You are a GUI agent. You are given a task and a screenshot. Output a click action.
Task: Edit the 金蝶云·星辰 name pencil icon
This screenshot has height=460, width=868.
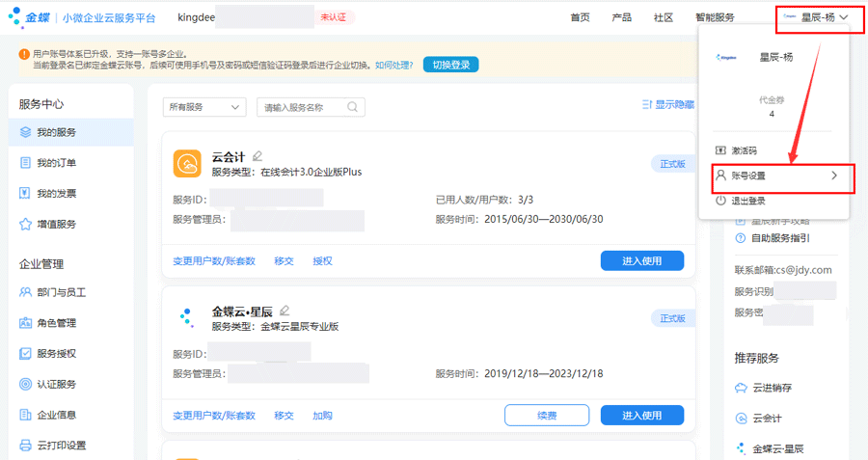285,311
